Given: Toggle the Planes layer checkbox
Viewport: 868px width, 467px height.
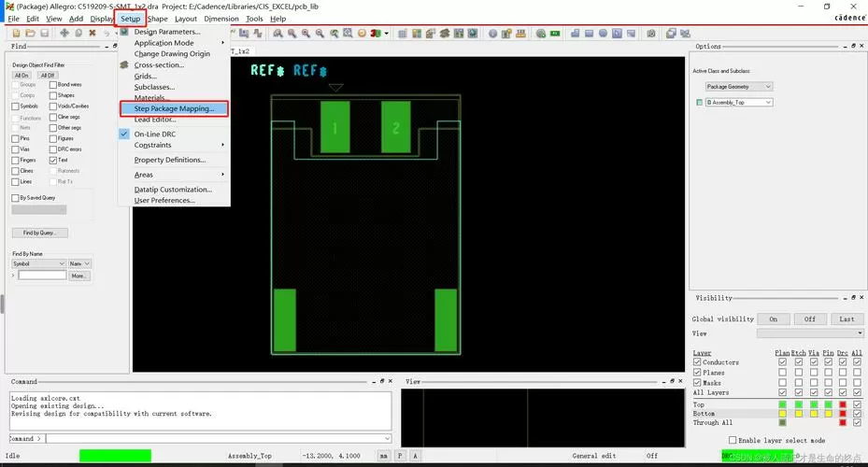Looking at the screenshot, I should tap(697, 373).
